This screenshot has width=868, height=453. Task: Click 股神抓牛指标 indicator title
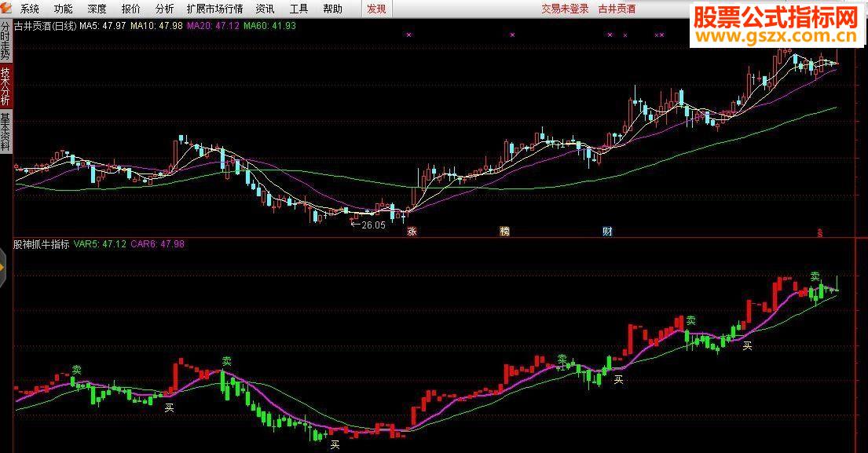42,244
